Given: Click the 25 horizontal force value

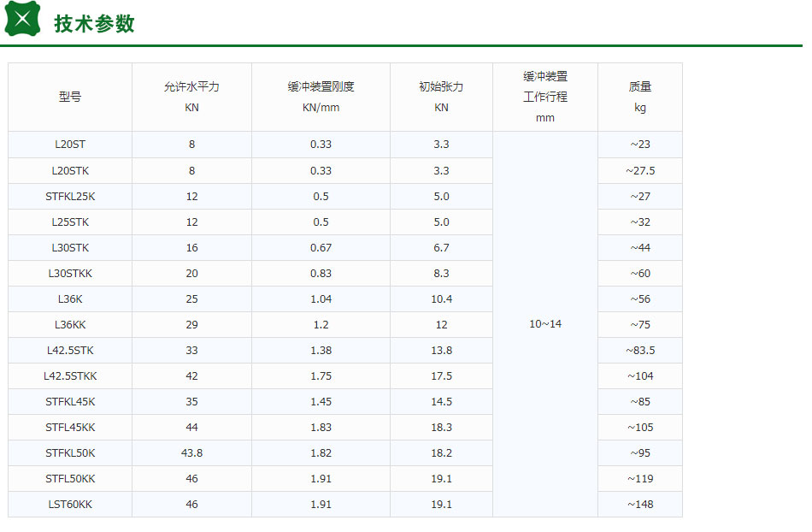Looking at the screenshot, I should 191,299.
